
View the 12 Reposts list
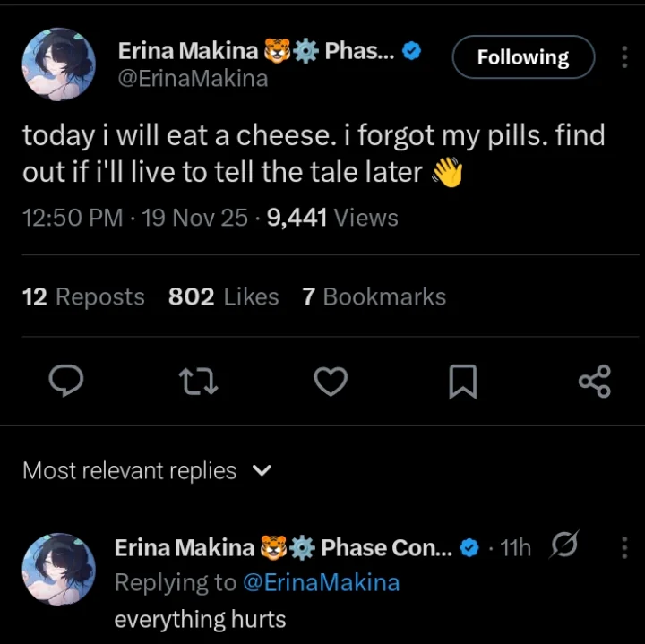(83, 297)
